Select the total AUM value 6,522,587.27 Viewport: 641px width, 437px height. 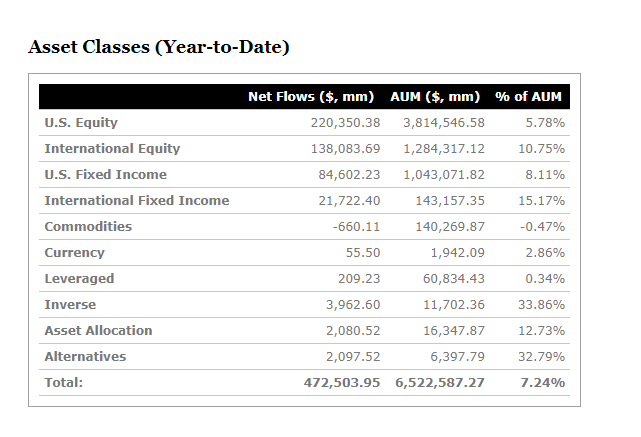point(440,382)
